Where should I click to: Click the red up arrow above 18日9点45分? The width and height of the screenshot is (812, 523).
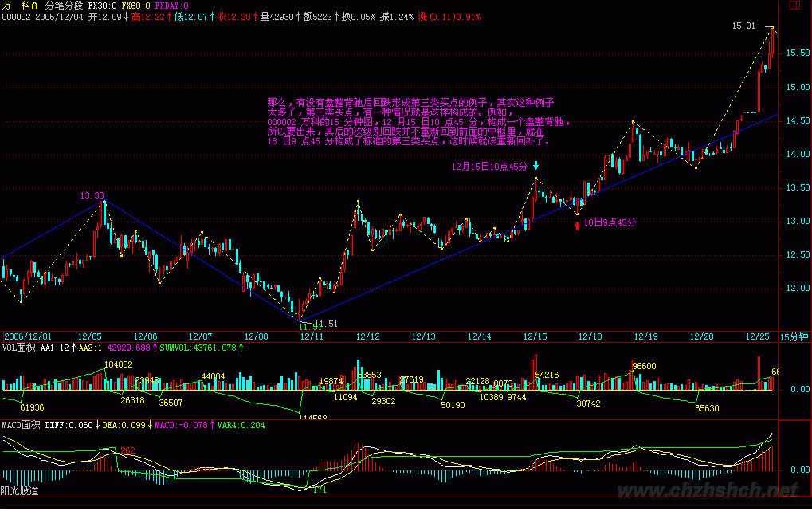click(x=577, y=225)
